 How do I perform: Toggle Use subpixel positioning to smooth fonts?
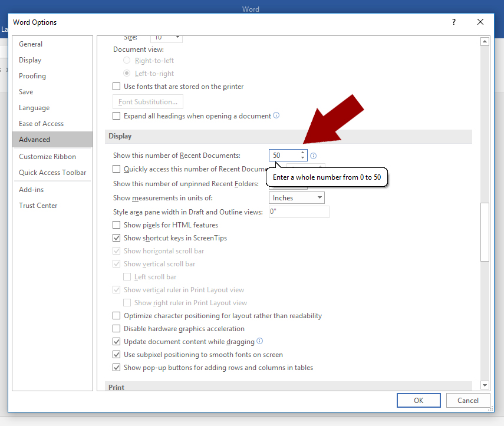coord(116,355)
